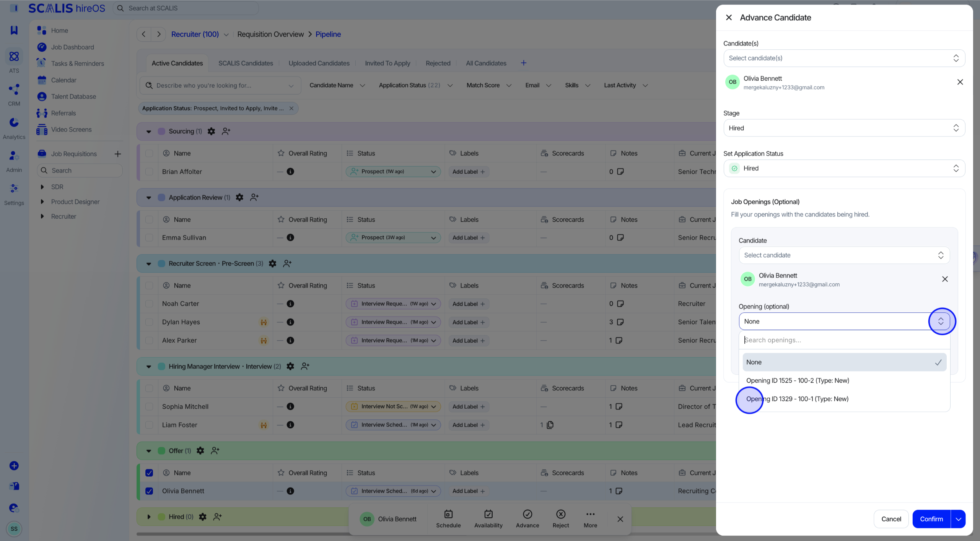The height and width of the screenshot is (541, 980).
Task: Open Recruiter Screen stage settings gear
Action: 272,264
